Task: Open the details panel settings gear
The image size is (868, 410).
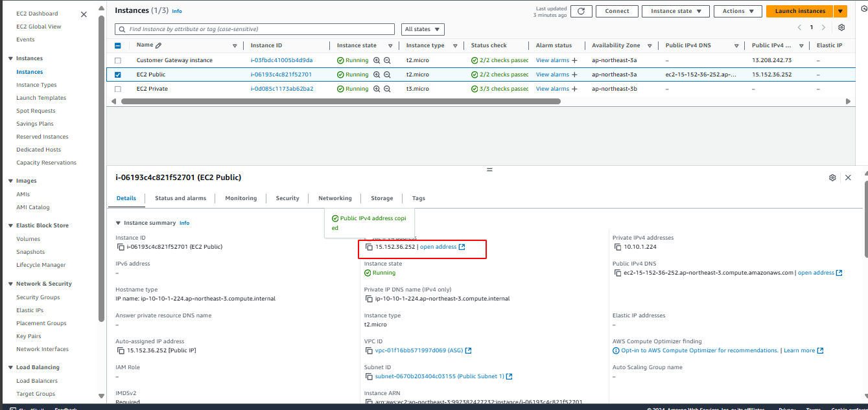Action: pos(832,177)
